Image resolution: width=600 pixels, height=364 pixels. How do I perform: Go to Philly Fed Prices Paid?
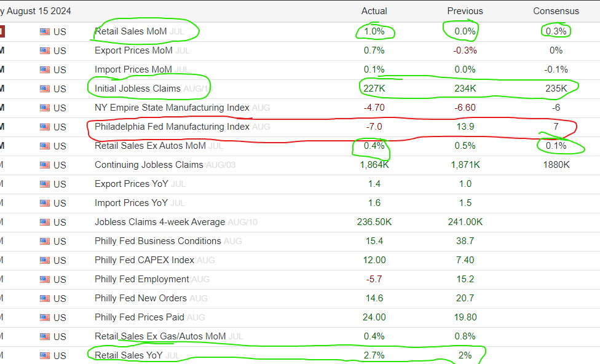[x=140, y=317]
